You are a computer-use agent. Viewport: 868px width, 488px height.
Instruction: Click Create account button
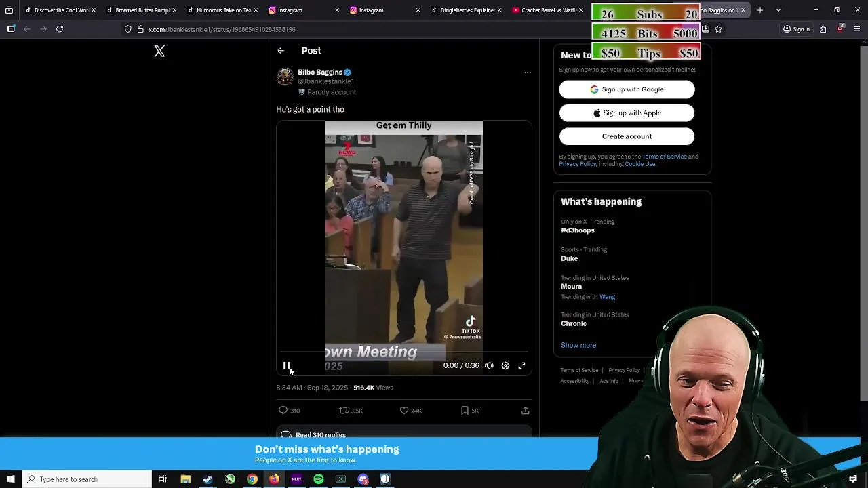pos(627,136)
